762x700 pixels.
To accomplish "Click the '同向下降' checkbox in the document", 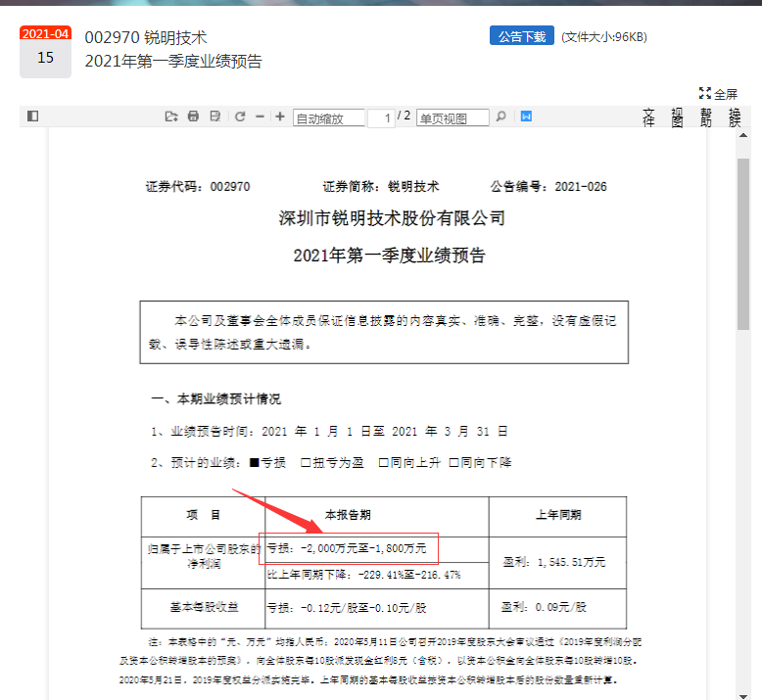I will pyautogui.click(x=453, y=462).
